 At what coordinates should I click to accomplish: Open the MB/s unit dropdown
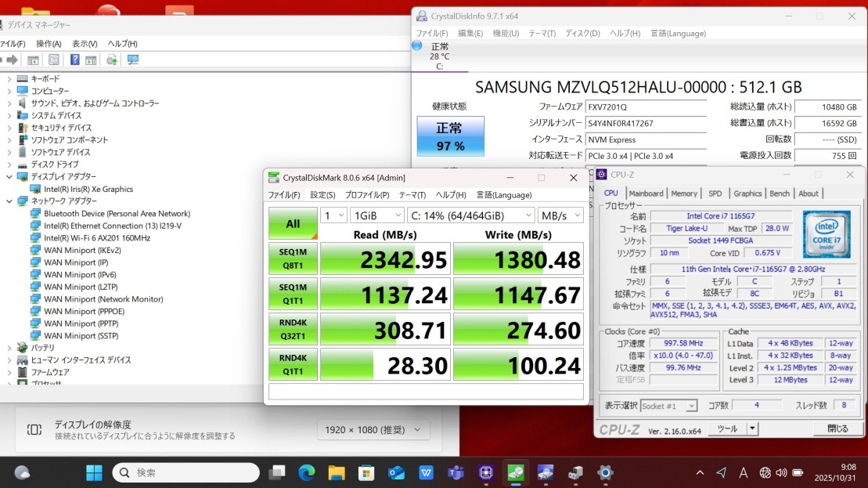click(x=560, y=215)
